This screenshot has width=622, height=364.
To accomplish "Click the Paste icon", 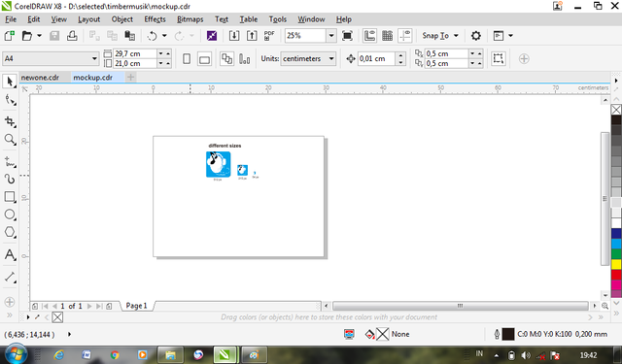I will 129,36.
